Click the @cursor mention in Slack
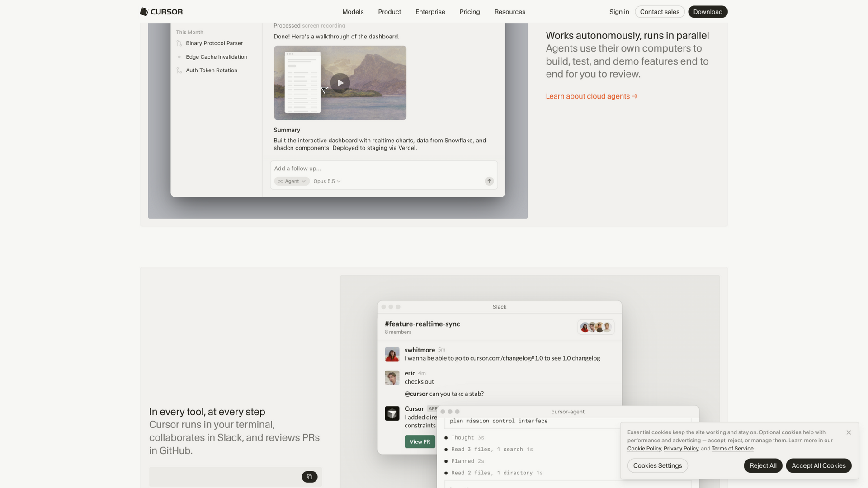The image size is (868, 488). click(x=416, y=394)
